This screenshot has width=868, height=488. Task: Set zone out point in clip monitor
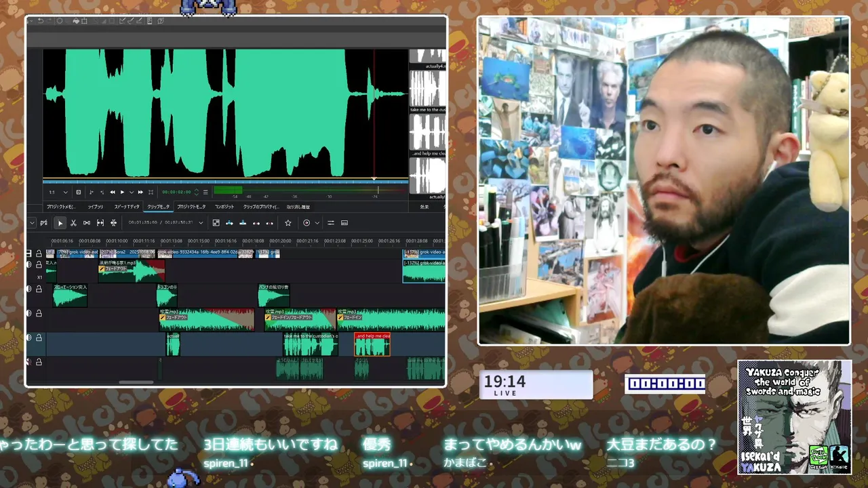[102, 192]
